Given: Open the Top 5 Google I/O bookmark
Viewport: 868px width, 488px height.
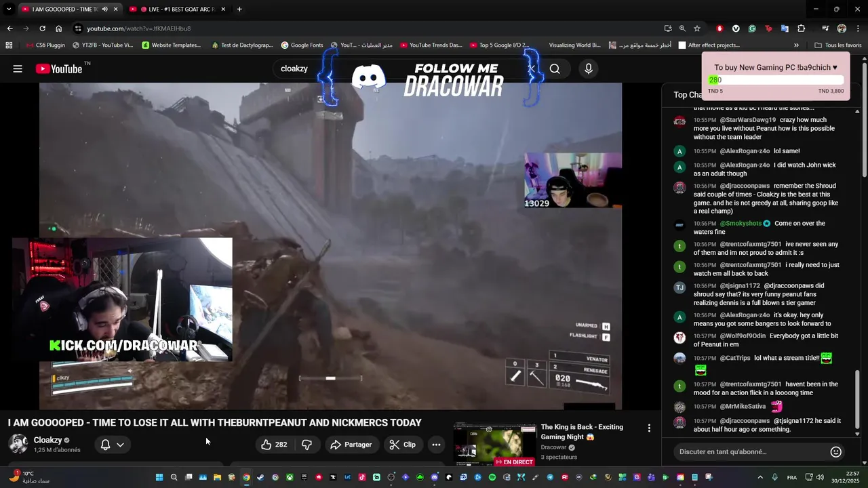Looking at the screenshot, I should [498, 45].
